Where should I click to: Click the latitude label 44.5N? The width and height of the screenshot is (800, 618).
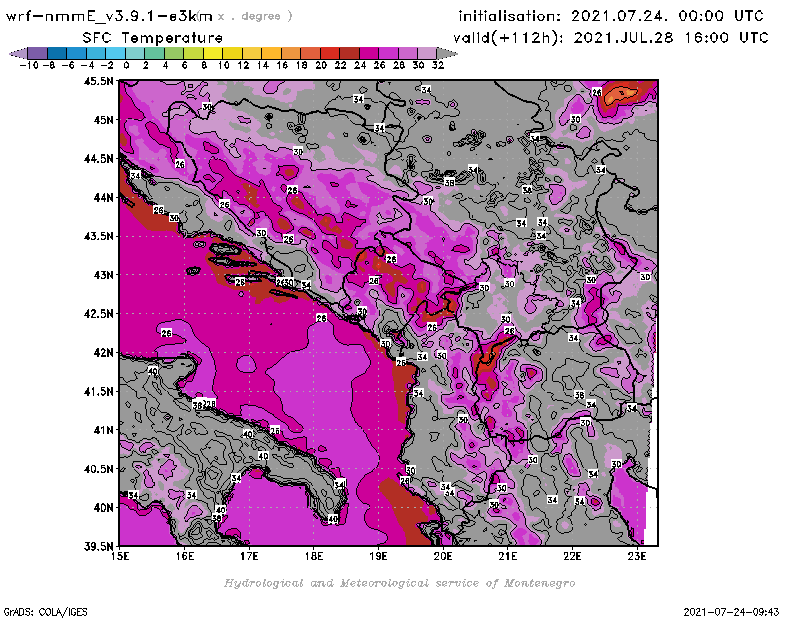click(x=98, y=159)
